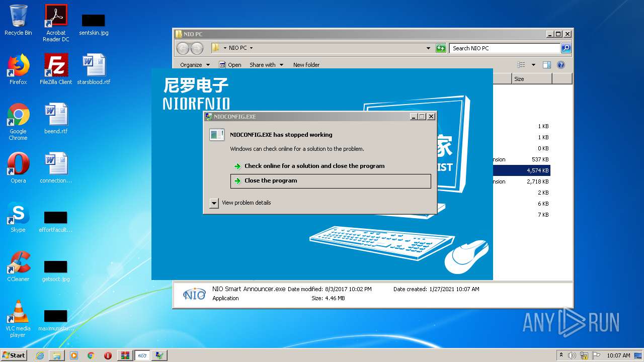Open the Skype desktop shortcut
The width and height of the screenshot is (644, 362).
18,217
